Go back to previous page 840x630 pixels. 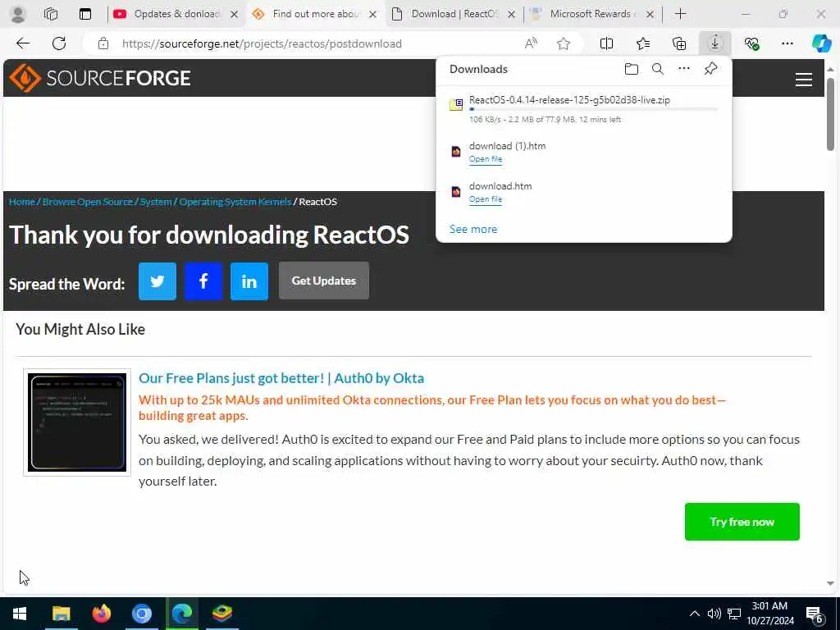coord(23,43)
